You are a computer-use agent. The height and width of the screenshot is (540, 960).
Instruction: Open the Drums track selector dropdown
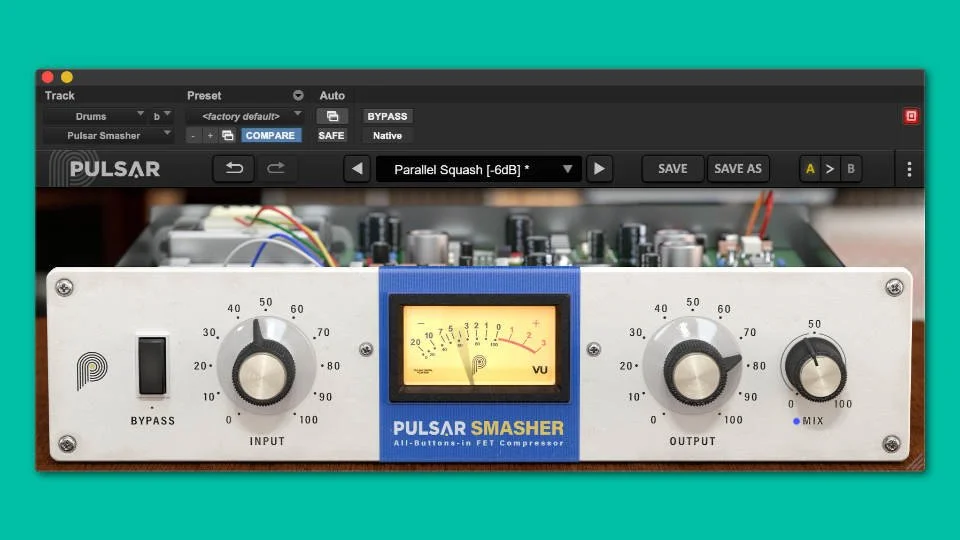pos(95,116)
